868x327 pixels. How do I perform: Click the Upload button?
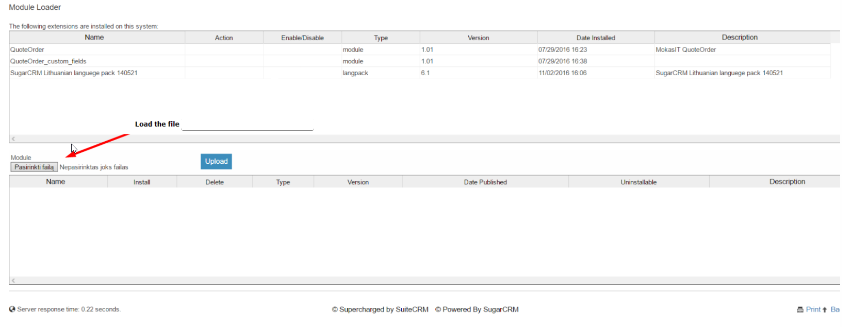click(x=216, y=161)
